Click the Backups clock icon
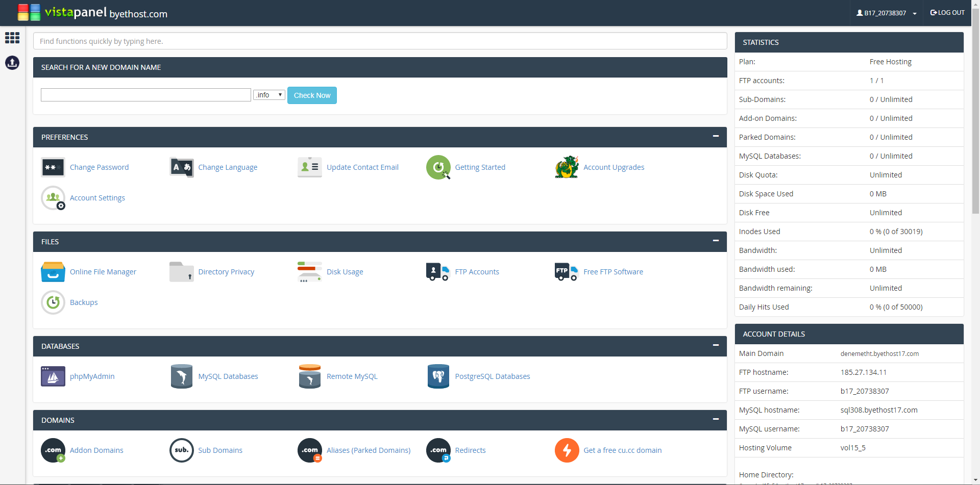The width and height of the screenshot is (980, 485). pyautogui.click(x=53, y=302)
